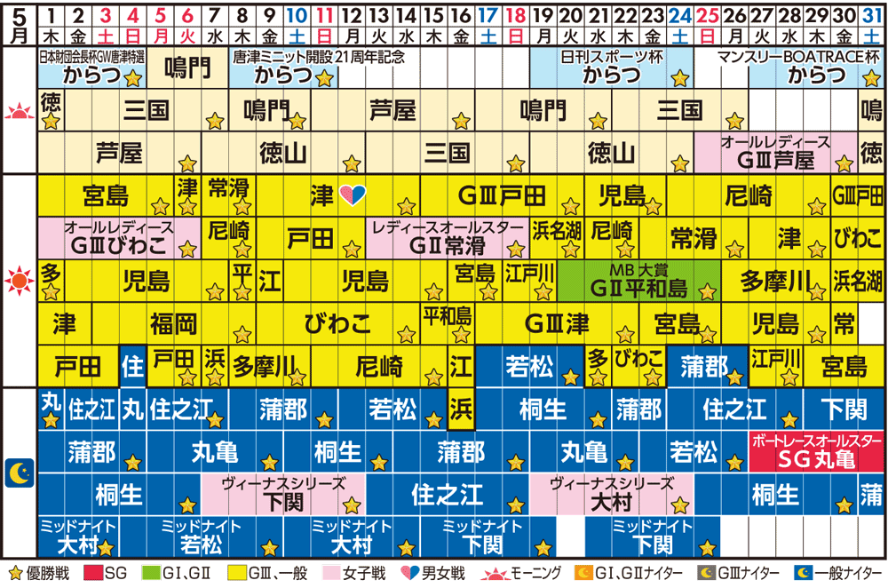Click the morning sunrise icon beside the 三国 rows
Viewport: 888px width, 588px height.
click(20, 111)
